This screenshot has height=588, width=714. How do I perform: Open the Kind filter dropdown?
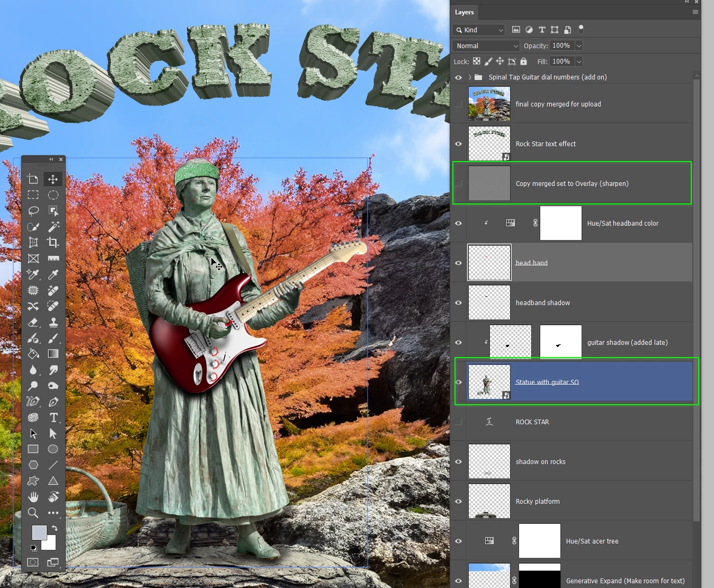coord(479,30)
